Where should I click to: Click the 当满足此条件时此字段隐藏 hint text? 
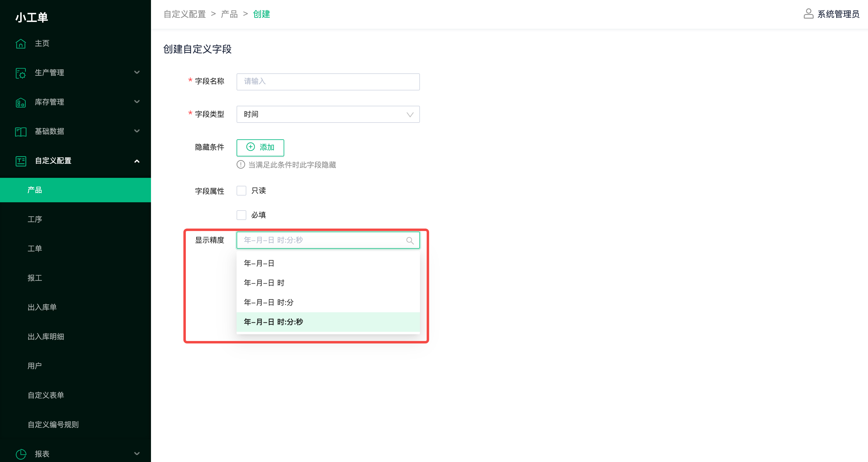pyautogui.click(x=292, y=165)
